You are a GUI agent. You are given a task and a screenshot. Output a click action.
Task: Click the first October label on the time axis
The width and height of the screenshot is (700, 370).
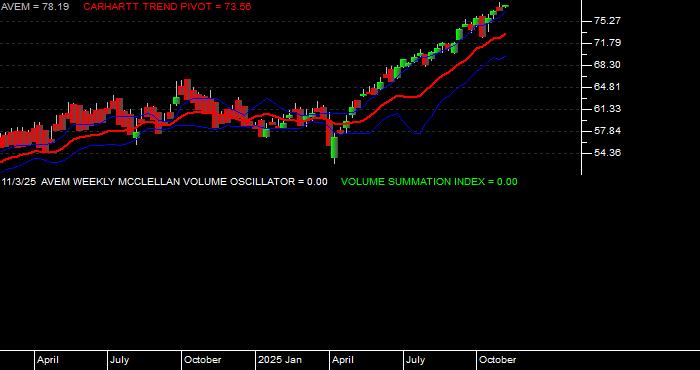click(x=203, y=360)
